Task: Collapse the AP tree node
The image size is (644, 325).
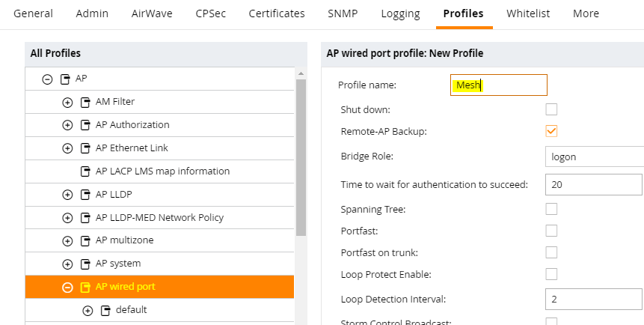Action: tap(47, 79)
